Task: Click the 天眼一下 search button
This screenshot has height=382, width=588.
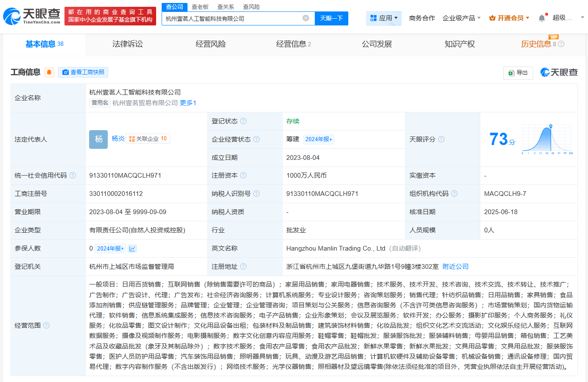Action: point(331,18)
